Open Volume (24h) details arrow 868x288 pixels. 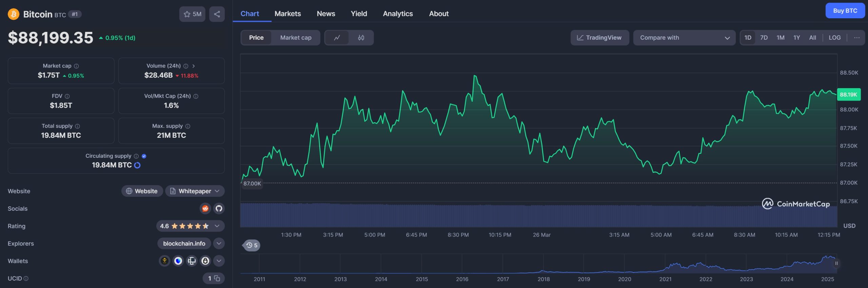coord(194,66)
